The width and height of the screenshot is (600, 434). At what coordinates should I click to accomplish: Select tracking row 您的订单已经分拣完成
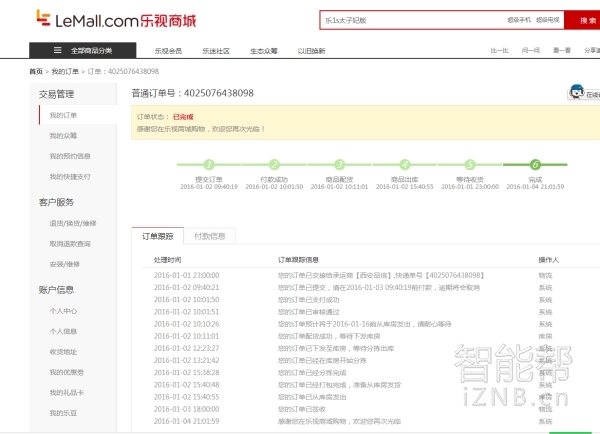(312, 373)
